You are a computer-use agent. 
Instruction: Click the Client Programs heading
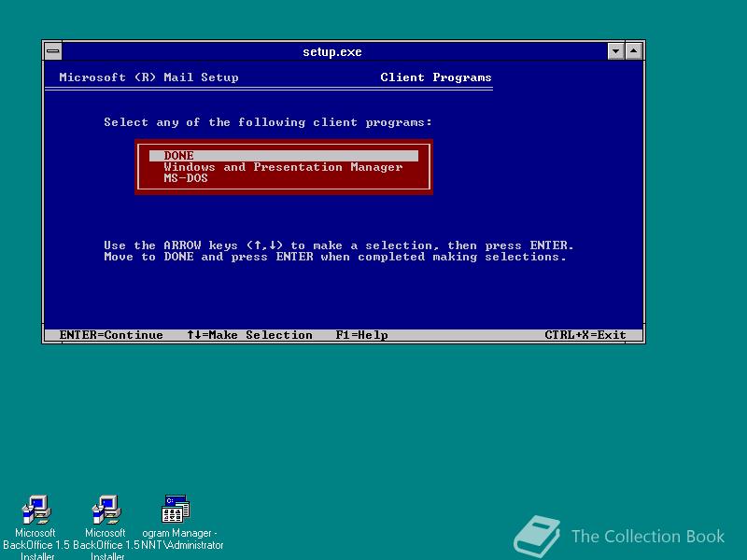pyautogui.click(x=436, y=77)
